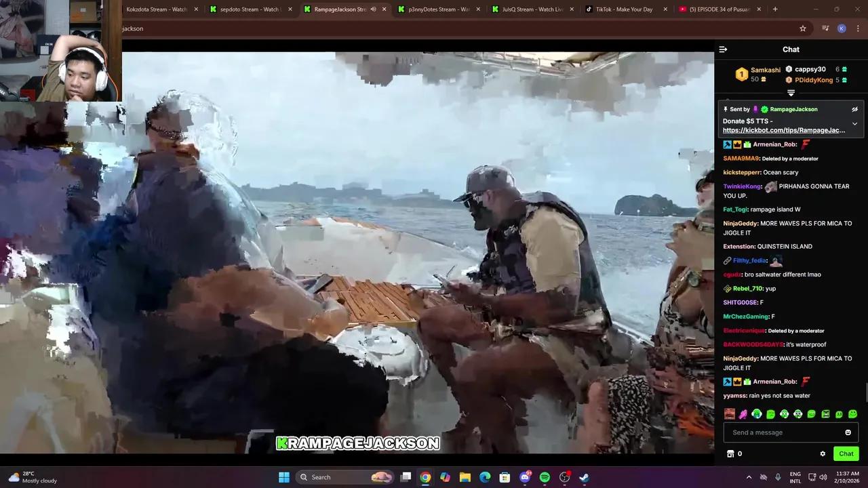Open the volume control in system tray
Viewport: 868px width, 488px height.
[x=823, y=477]
